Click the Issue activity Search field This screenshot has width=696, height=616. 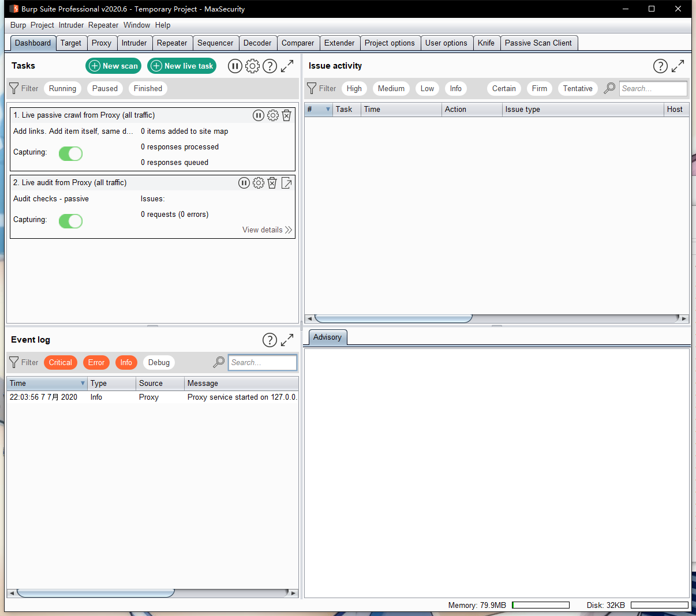coord(653,88)
